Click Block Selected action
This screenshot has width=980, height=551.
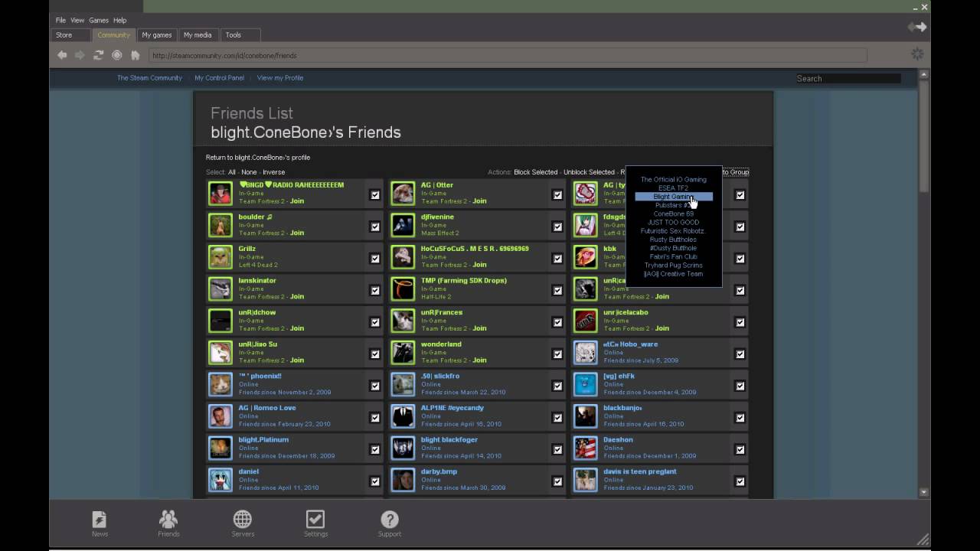point(536,172)
